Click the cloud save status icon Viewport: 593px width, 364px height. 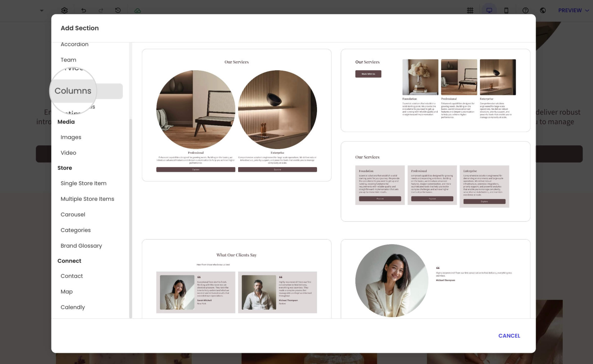click(x=138, y=10)
